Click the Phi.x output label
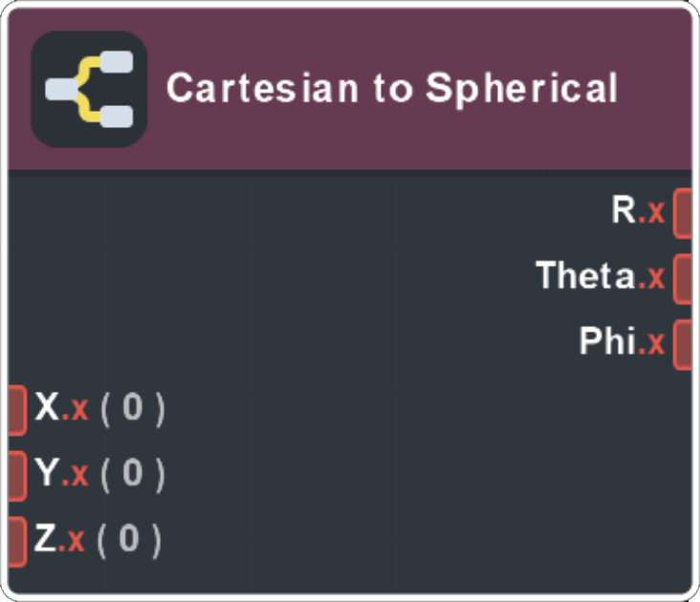The height and width of the screenshot is (602, 700). click(x=622, y=344)
